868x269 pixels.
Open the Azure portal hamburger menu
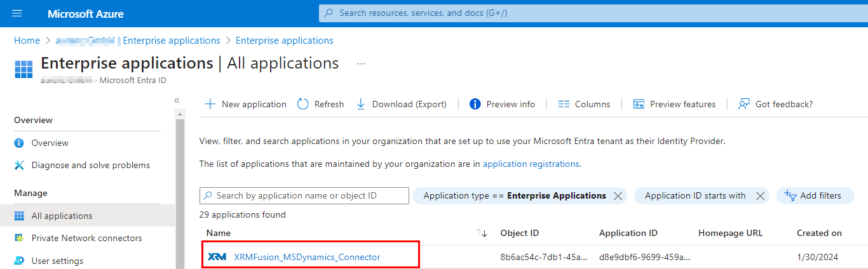click(17, 13)
